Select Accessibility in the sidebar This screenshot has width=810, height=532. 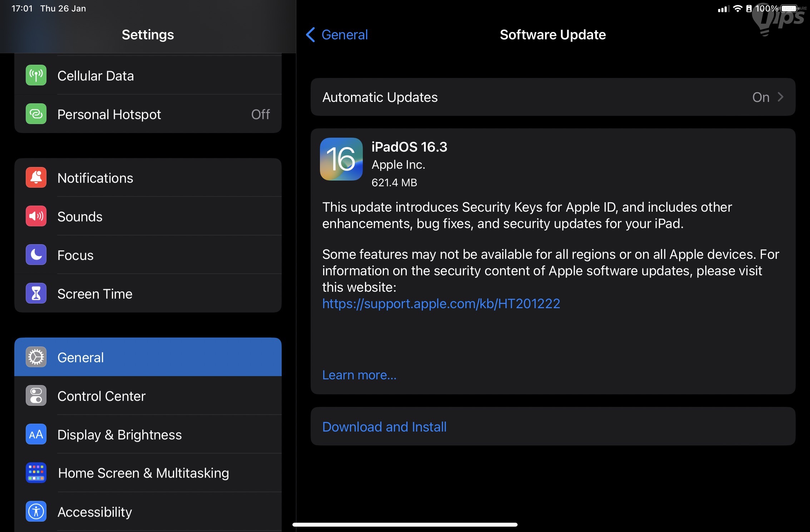point(95,512)
